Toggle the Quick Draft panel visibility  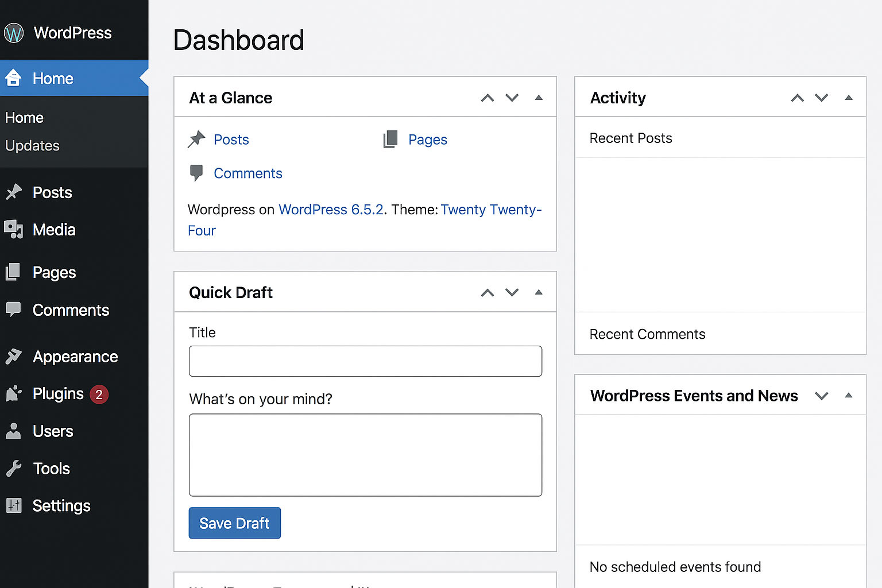coord(539,292)
